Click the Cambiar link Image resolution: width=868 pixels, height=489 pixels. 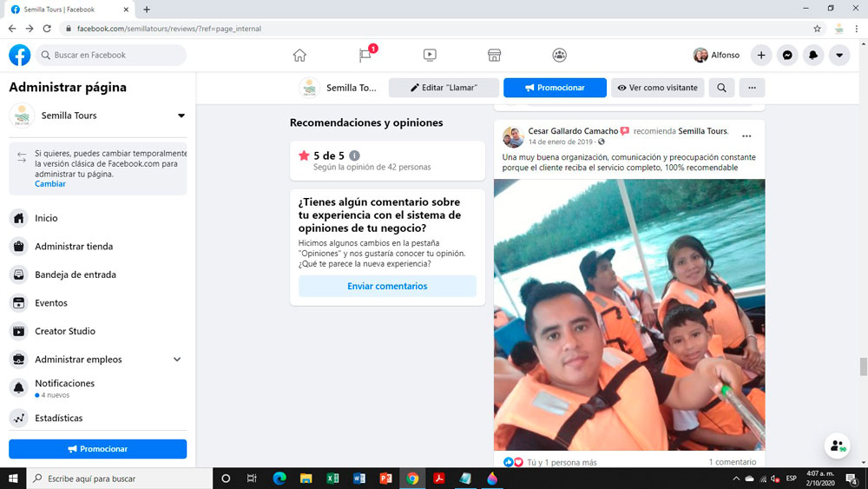click(x=49, y=184)
